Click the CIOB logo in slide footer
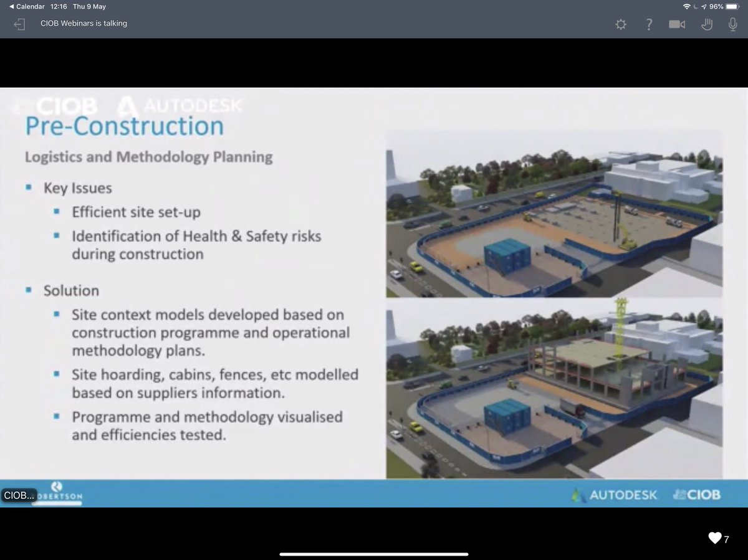 (696, 495)
